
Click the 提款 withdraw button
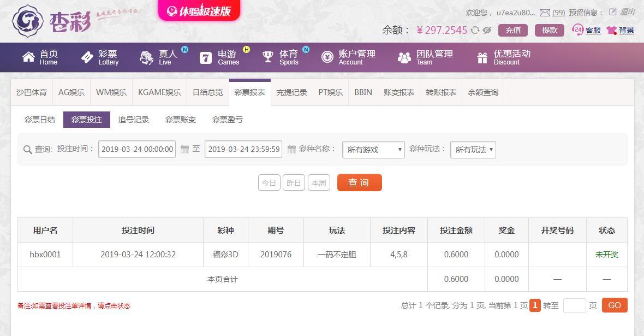click(x=550, y=30)
